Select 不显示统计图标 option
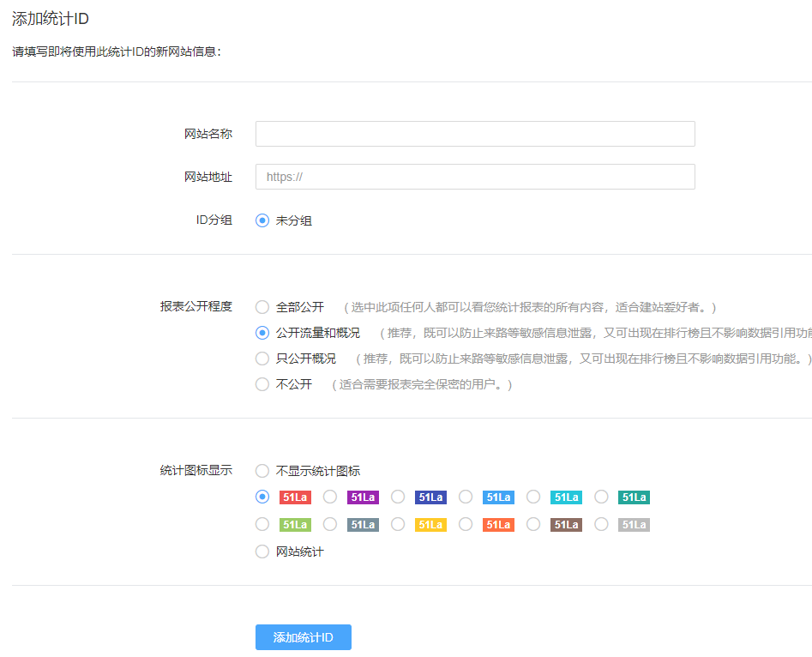 pos(262,471)
